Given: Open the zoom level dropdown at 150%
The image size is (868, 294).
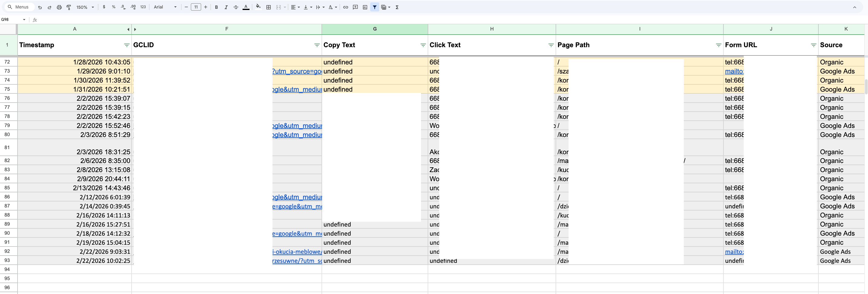Looking at the screenshot, I should [x=85, y=7].
